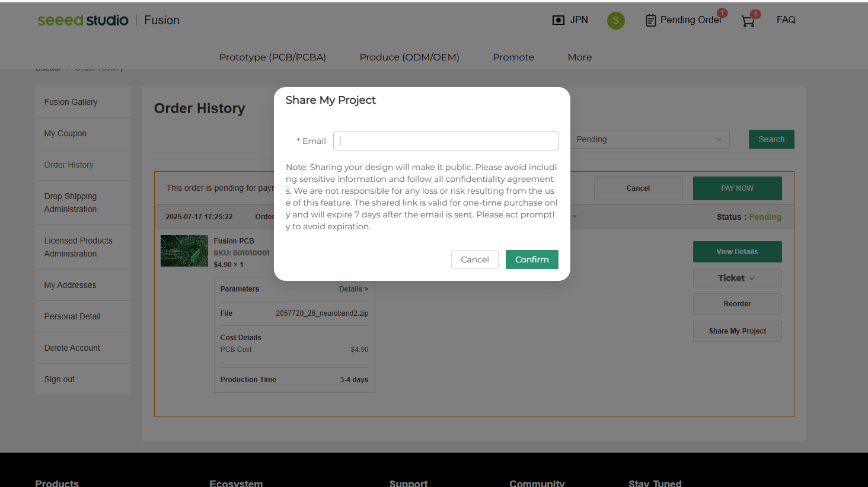Screen dimensions: 868x487
Task: Open the More navigation menu
Action: 579,57
